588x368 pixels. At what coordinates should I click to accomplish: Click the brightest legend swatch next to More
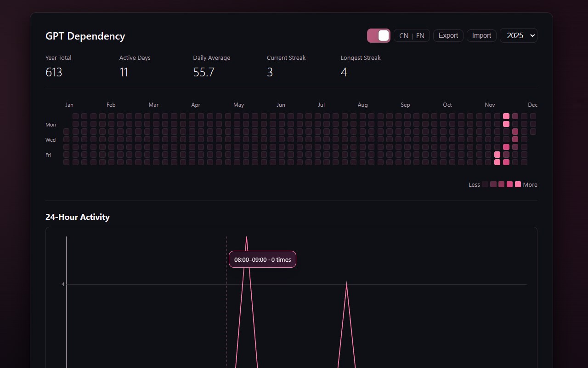click(x=518, y=184)
